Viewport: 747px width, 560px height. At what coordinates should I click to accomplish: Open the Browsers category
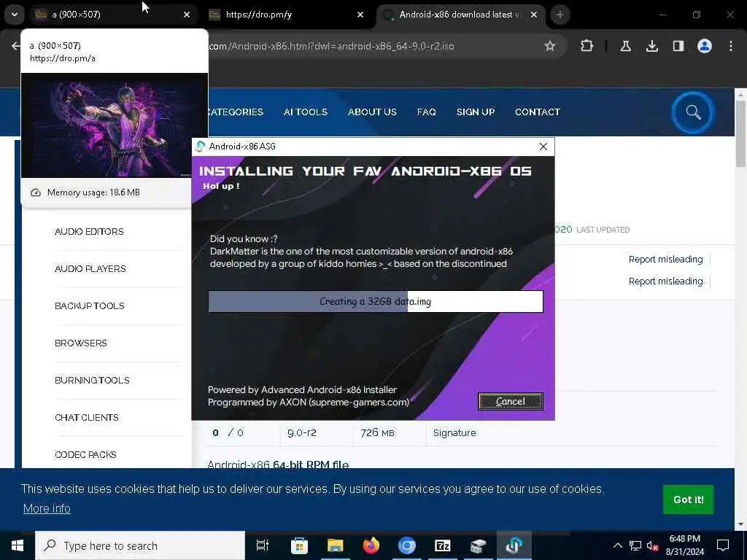(80, 343)
